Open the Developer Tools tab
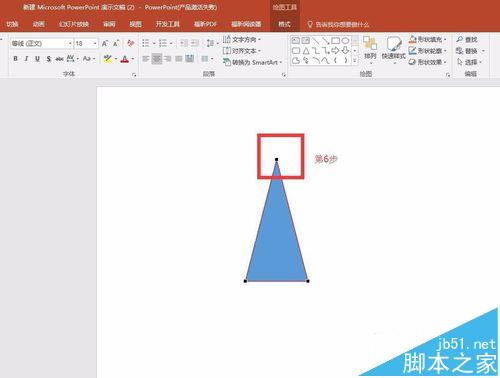The width and height of the screenshot is (500, 378). coord(167,24)
